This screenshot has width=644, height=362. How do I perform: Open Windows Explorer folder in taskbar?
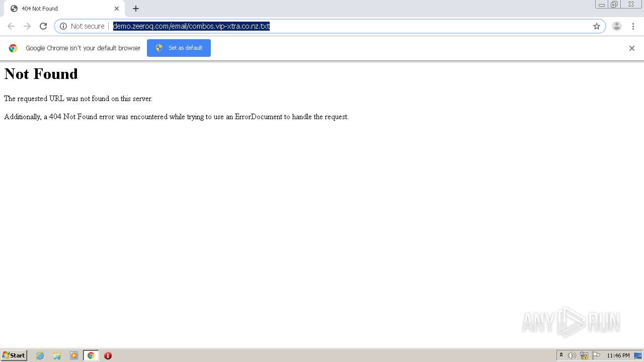click(57, 355)
